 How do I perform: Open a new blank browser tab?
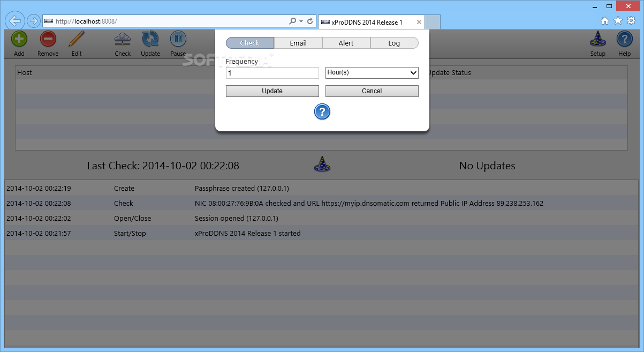[x=433, y=23]
